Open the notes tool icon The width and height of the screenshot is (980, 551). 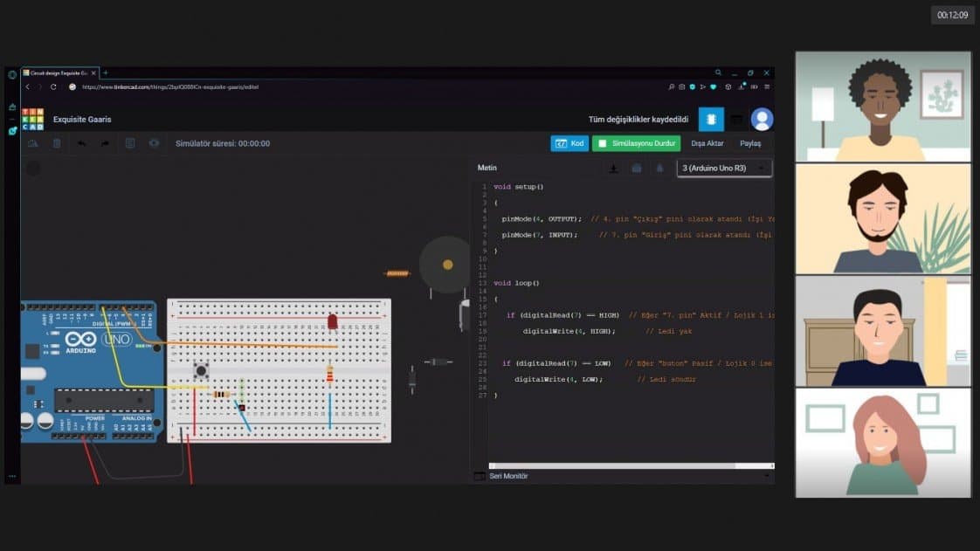[130, 143]
